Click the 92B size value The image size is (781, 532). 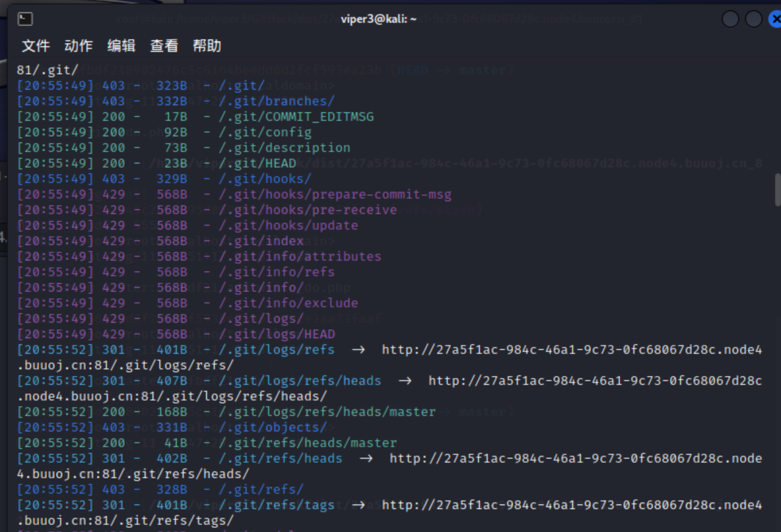(x=176, y=133)
